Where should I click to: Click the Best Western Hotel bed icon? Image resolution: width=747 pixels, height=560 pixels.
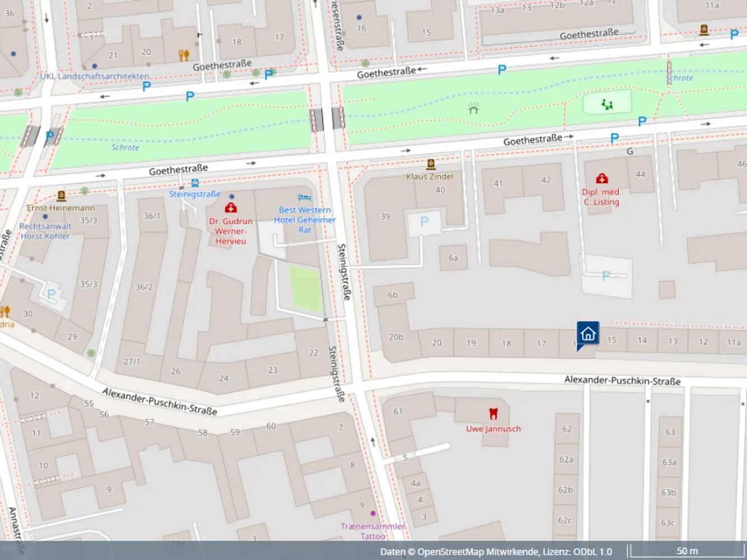[304, 198]
